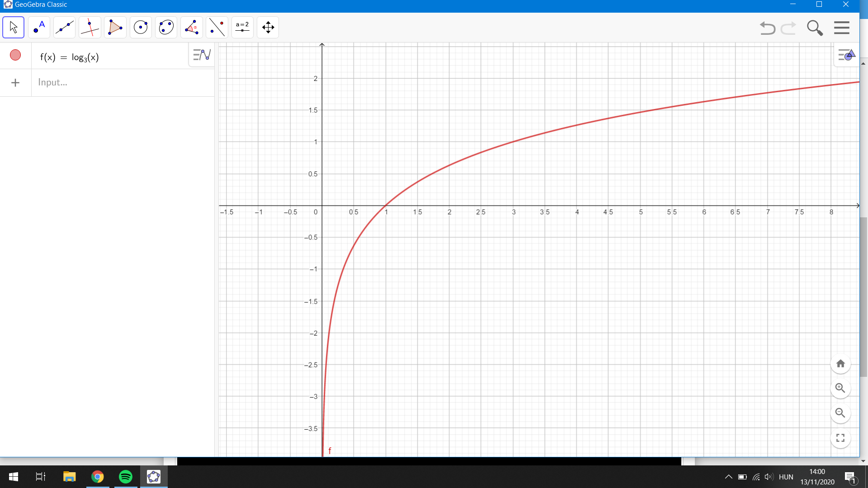Select the Perpendicular Line tool

[90, 28]
